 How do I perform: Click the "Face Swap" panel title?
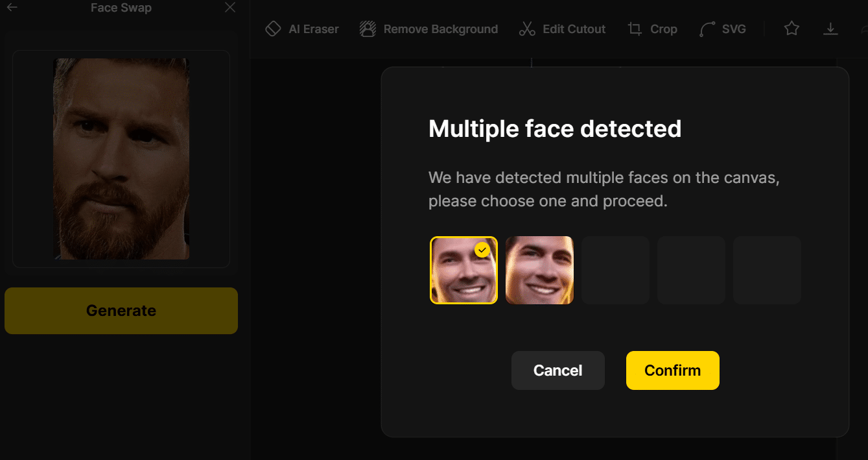[x=121, y=8]
